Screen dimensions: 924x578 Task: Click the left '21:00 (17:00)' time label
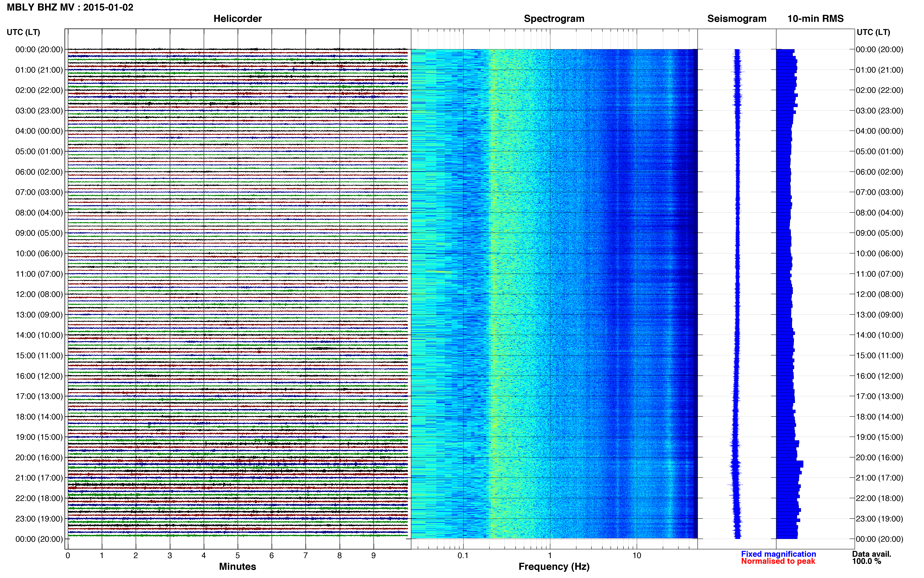coord(39,478)
